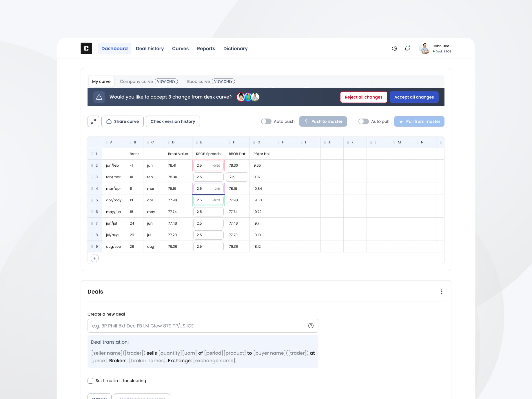Click the 'aug/sep' cell
The height and width of the screenshot is (399, 532).
[114, 246]
